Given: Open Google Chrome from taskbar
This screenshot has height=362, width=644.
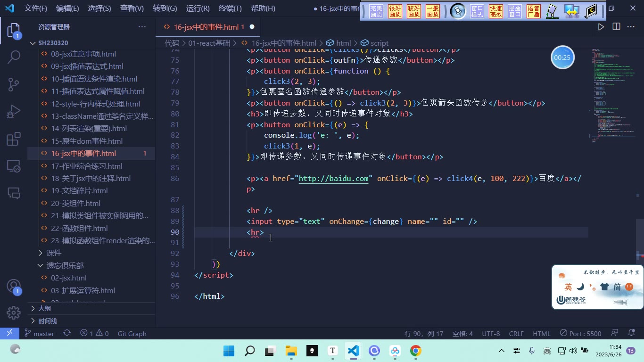Looking at the screenshot, I should coord(415,351).
